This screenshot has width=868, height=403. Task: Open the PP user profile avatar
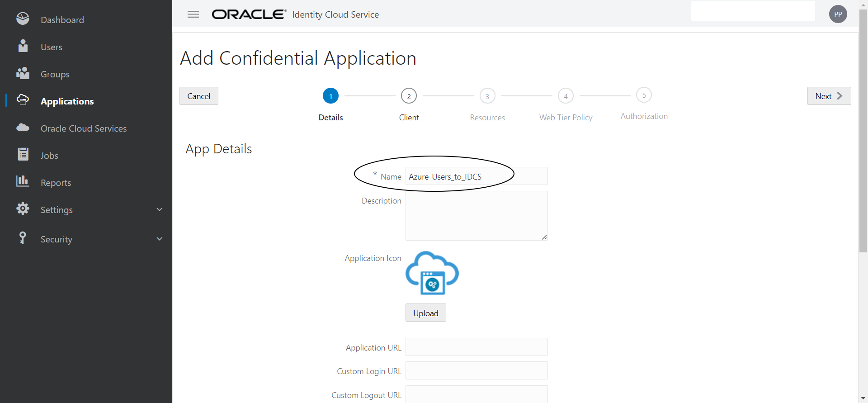click(838, 14)
